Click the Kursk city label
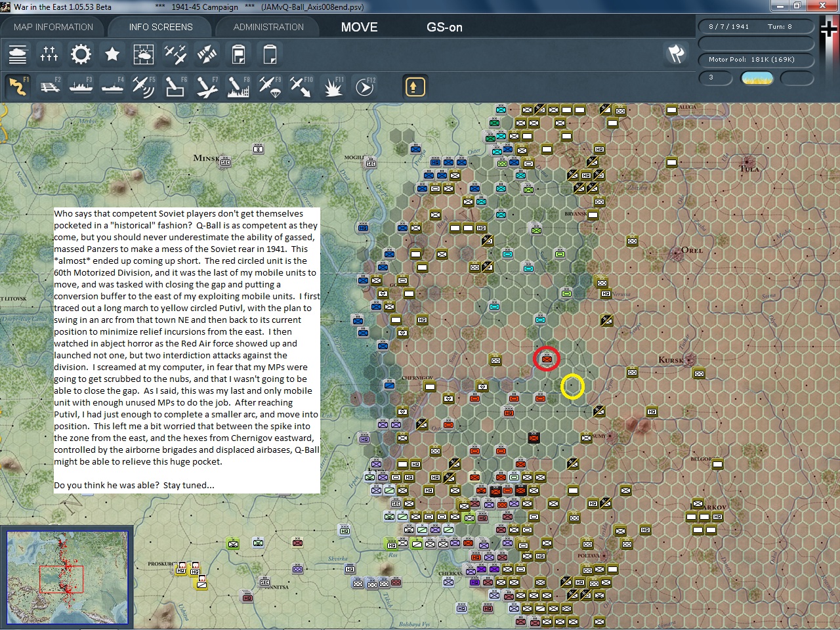 [x=671, y=360]
